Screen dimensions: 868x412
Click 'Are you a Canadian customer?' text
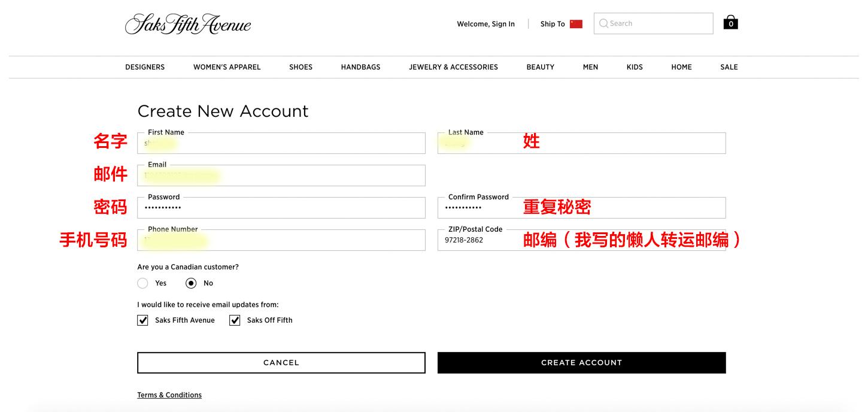tap(188, 267)
